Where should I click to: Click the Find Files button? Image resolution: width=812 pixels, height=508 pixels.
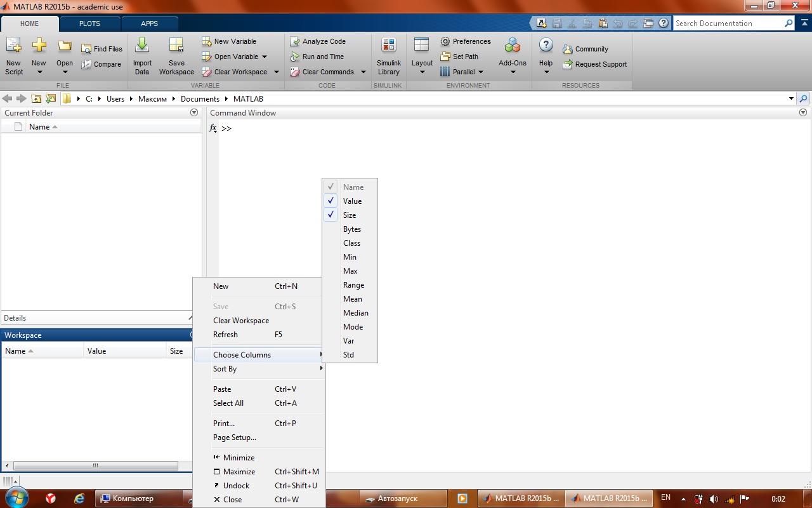(x=101, y=49)
